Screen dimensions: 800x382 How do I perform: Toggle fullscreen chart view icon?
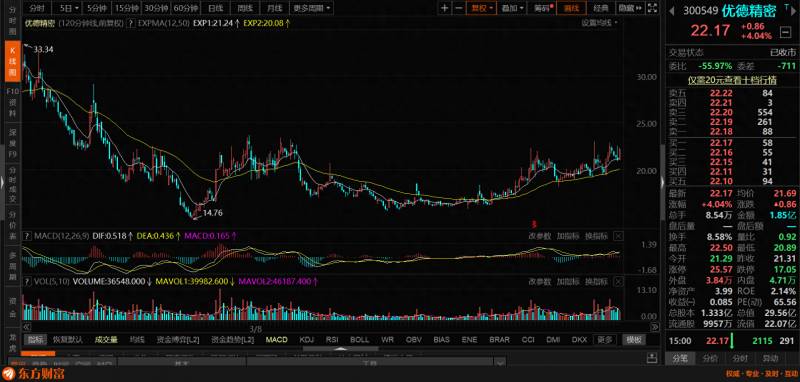(x=653, y=8)
